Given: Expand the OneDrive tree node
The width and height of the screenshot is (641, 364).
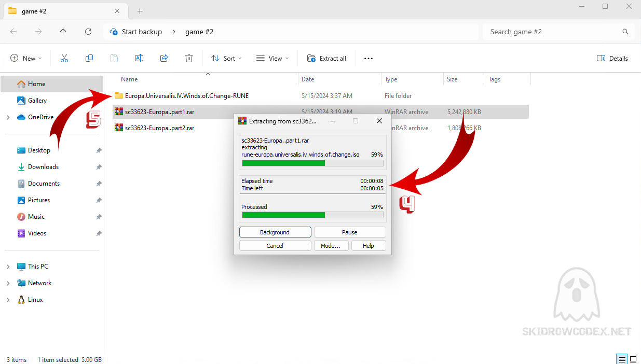Looking at the screenshot, I should tap(8, 117).
